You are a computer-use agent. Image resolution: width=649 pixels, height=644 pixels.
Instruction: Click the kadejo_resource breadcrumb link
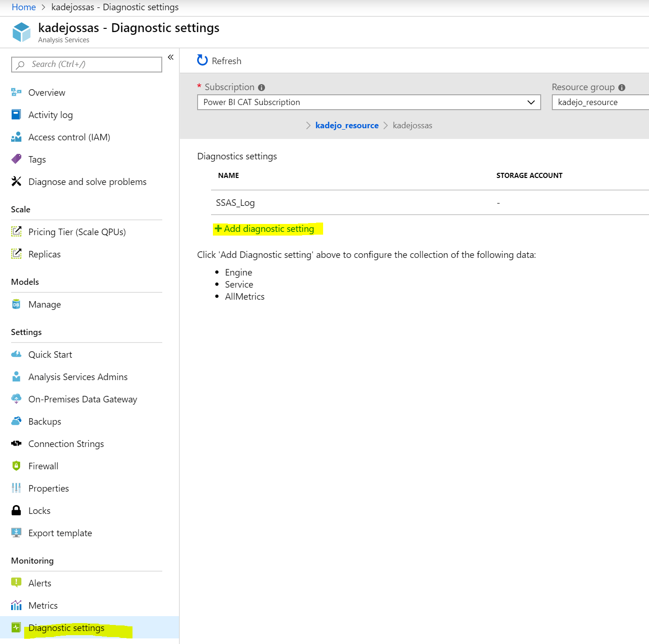[347, 125]
